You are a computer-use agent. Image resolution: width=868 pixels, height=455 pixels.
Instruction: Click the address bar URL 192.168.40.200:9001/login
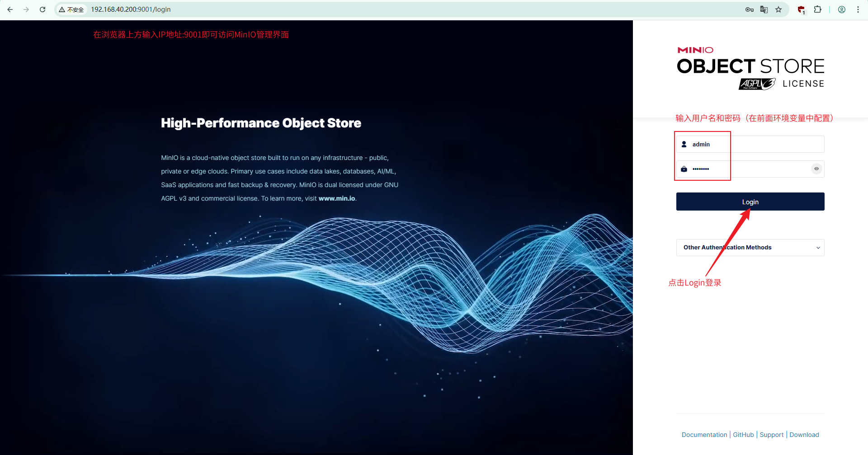click(131, 9)
